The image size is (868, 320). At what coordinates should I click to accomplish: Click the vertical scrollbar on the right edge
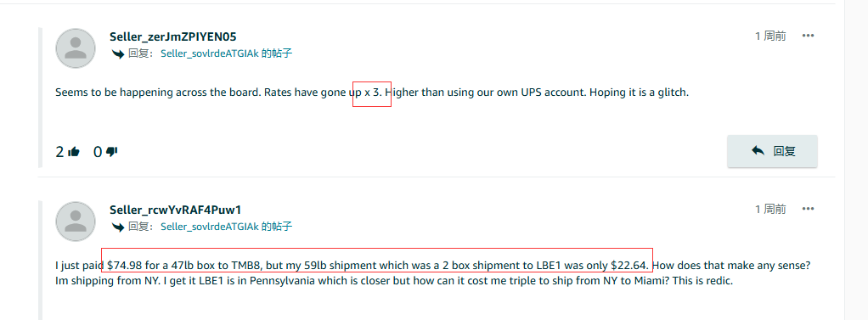tap(856, 160)
